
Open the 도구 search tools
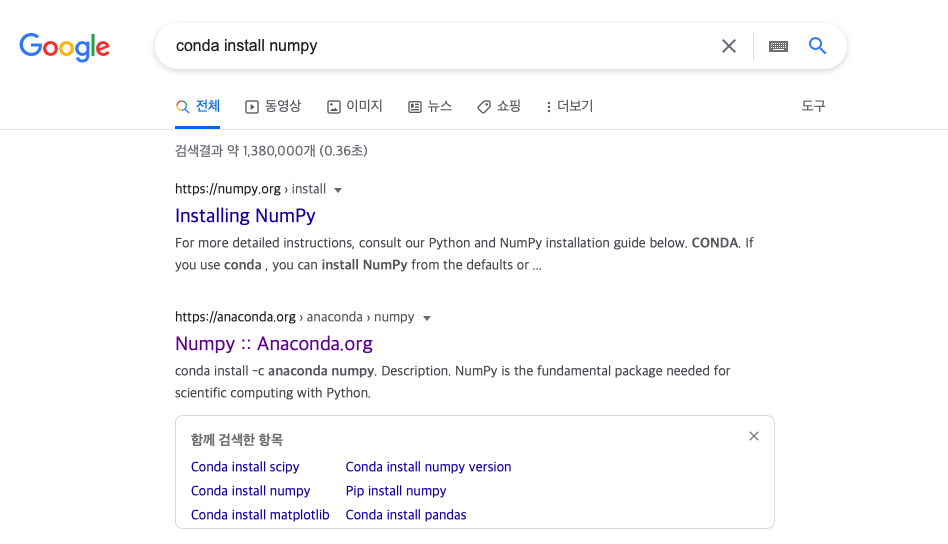tap(813, 106)
